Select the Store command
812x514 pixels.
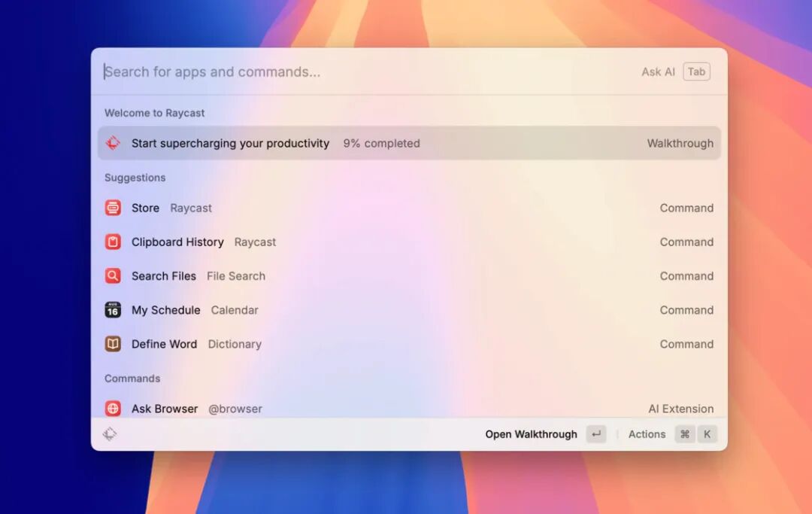[x=409, y=208]
